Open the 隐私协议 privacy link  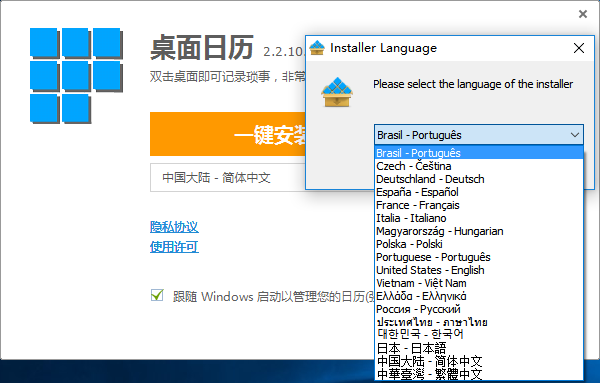(174, 227)
